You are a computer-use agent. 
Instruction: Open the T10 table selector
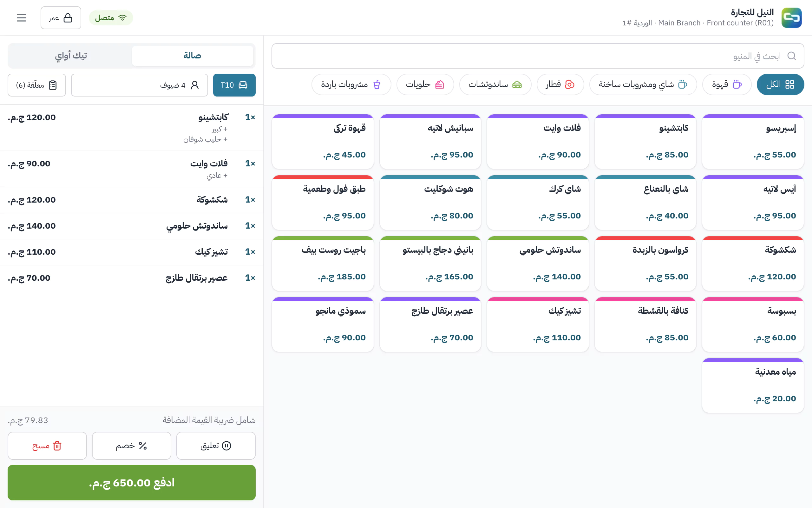click(234, 85)
